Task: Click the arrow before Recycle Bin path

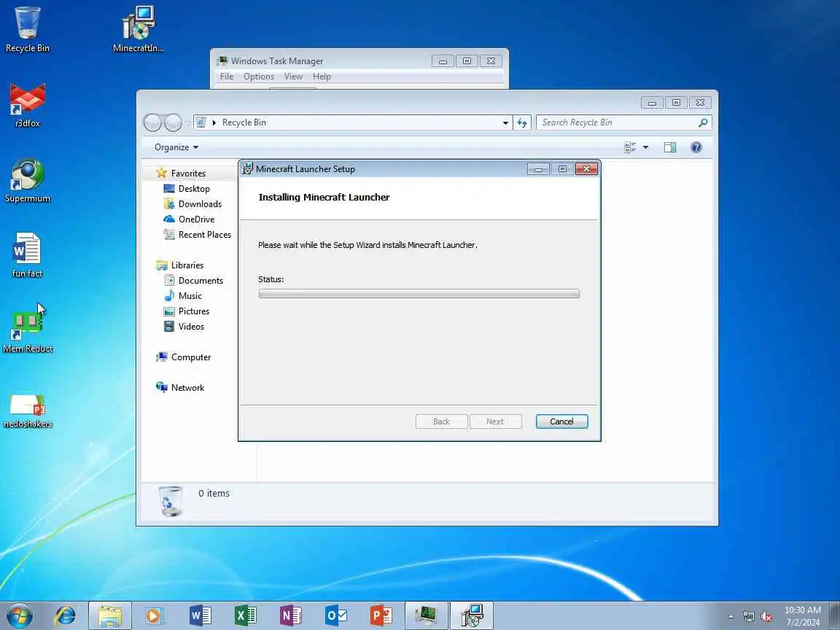Action: [214, 122]
